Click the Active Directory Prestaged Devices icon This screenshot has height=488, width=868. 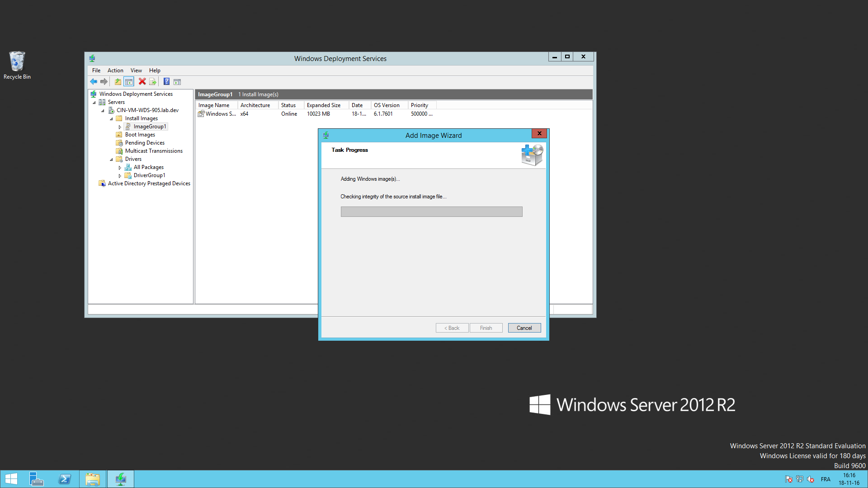(102, 183)
